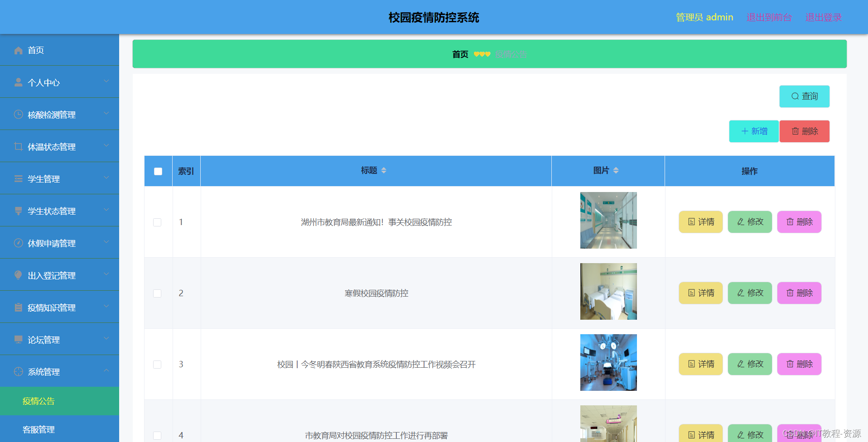This screenshot has width=868, height=442.
Task: Click the pencil icon in row 2 修改 button
Action: [x=741, y=293]
